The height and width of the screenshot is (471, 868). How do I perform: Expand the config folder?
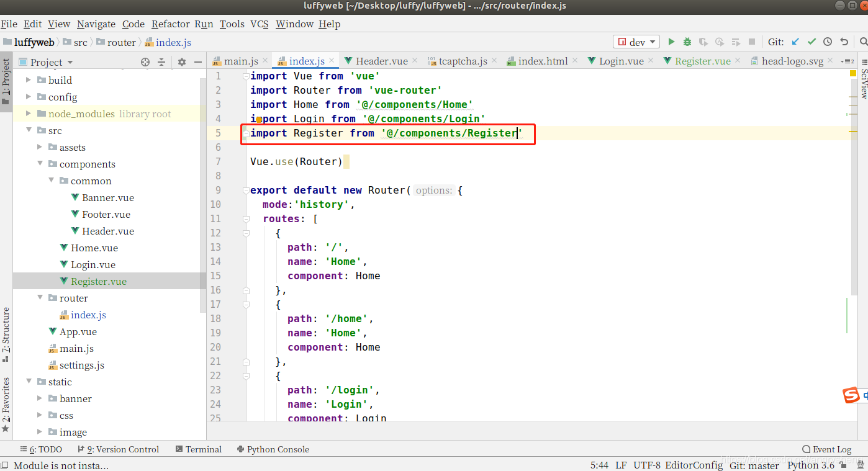click(29, 97)
